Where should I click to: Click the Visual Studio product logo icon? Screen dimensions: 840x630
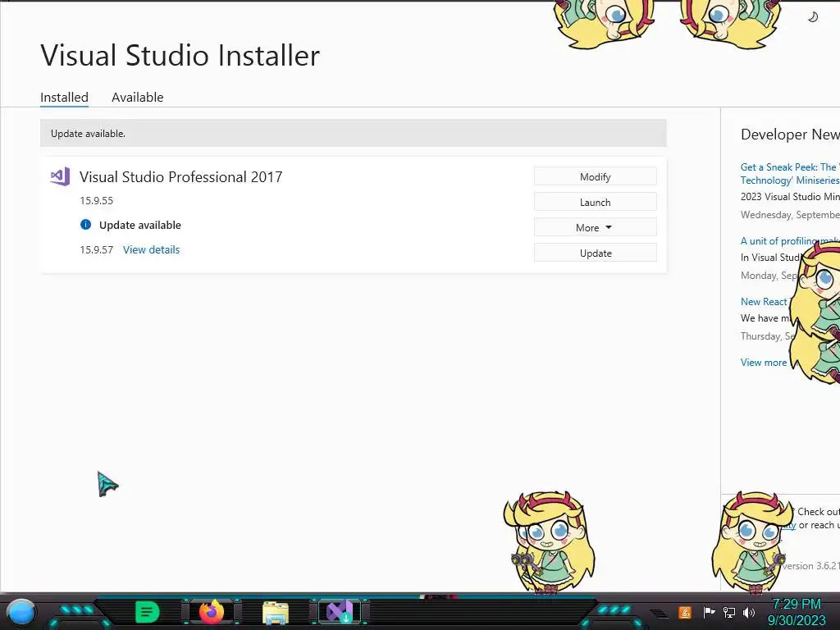[x=60, y=176]
